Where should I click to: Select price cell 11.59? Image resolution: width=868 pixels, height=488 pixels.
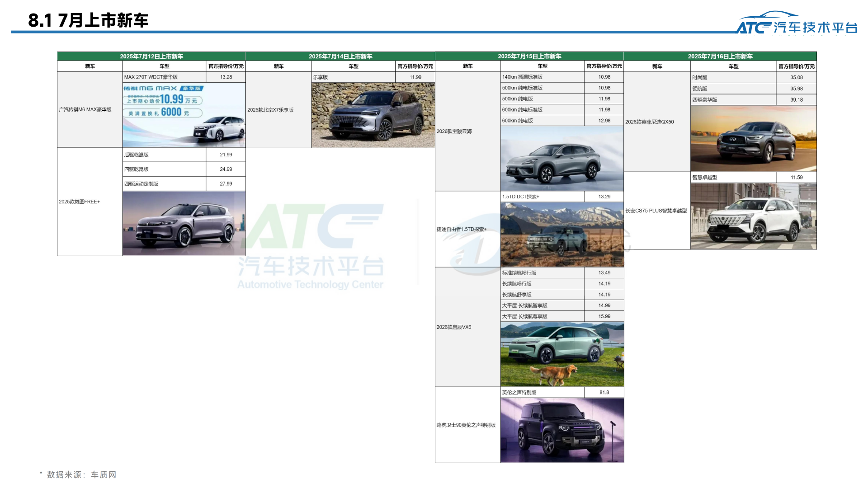pyautogui.click(x=797, y=178)
